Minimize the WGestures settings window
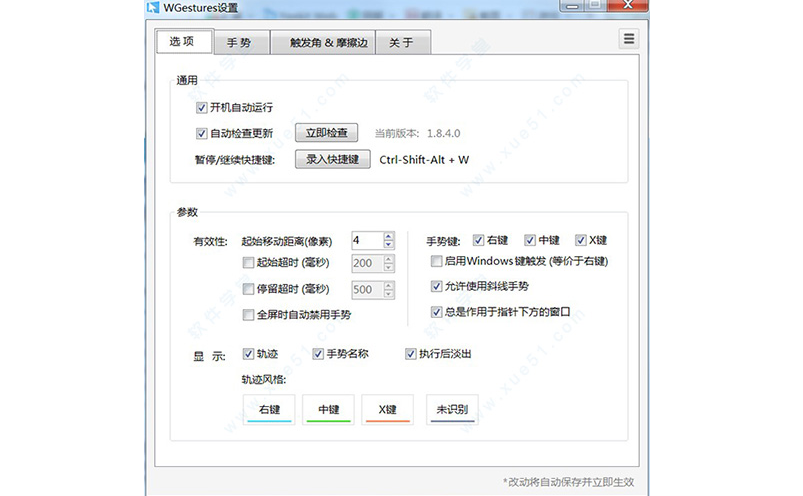Screen dimensions: 803x496 (572, 6)
